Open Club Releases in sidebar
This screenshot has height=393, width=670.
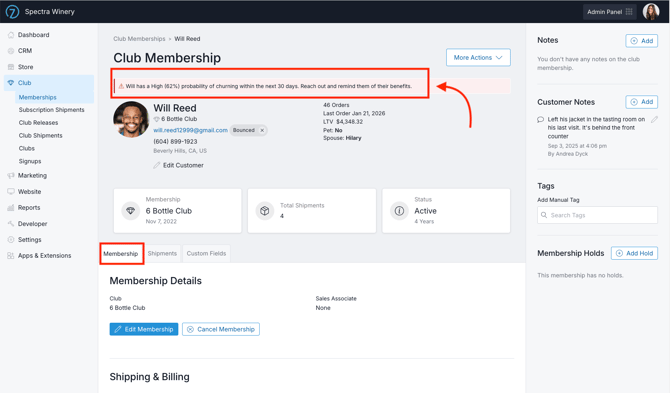coord(38,123)
